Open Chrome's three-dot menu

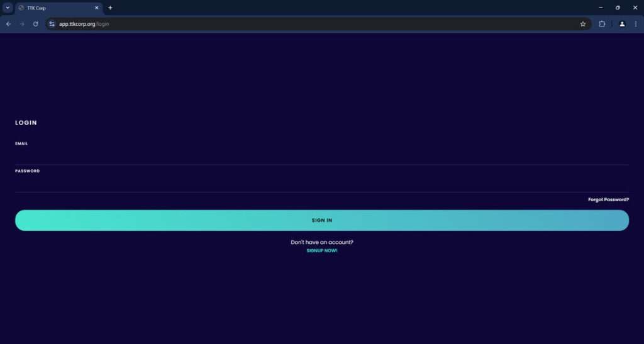[x=636, y=25]
